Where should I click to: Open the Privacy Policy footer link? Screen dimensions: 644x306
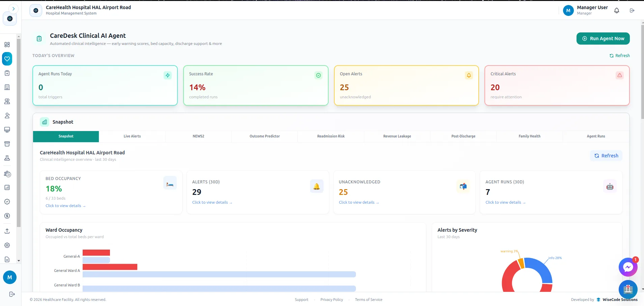point(332,300)
